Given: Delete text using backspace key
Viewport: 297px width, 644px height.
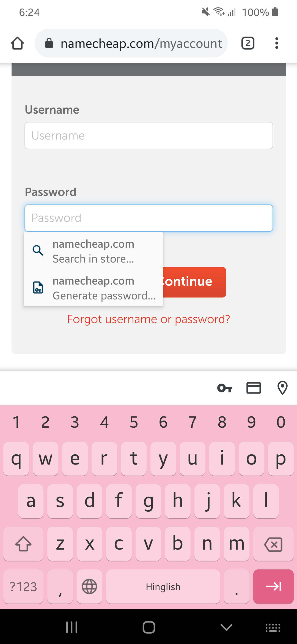Looking at the screenshot, I should [x=274, y=544].
